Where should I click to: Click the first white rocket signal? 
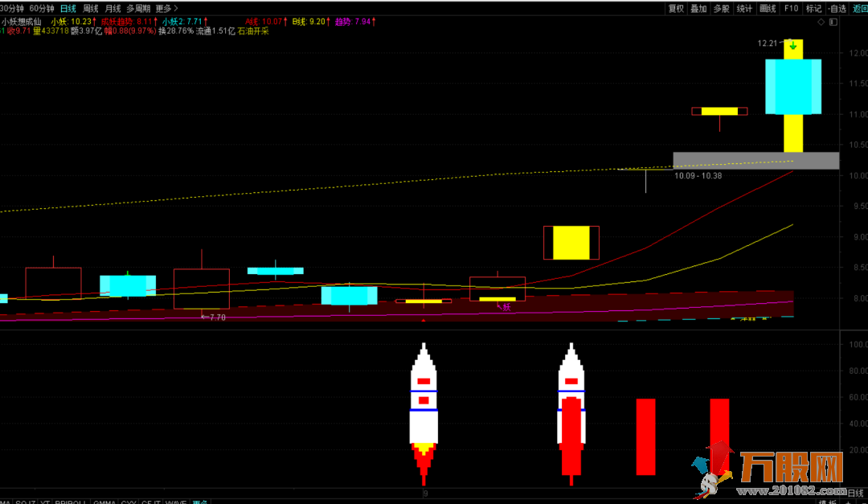point(424,413)
